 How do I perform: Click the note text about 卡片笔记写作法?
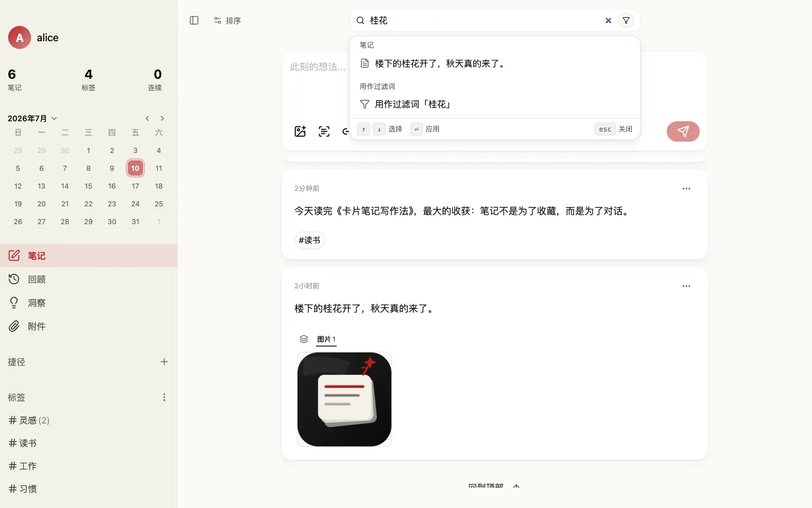pos(462,211)
